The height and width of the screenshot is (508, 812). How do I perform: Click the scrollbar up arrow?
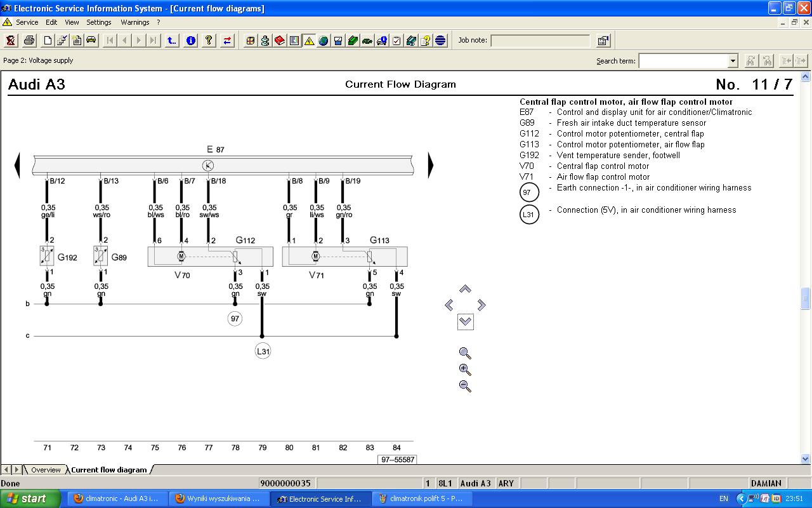806,77
